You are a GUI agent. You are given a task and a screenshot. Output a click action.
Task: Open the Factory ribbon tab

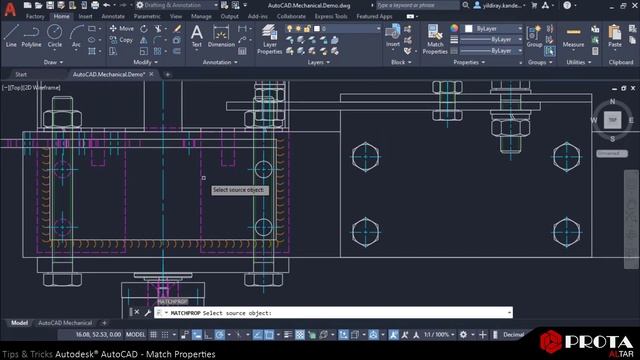click(x=35, y=16)
